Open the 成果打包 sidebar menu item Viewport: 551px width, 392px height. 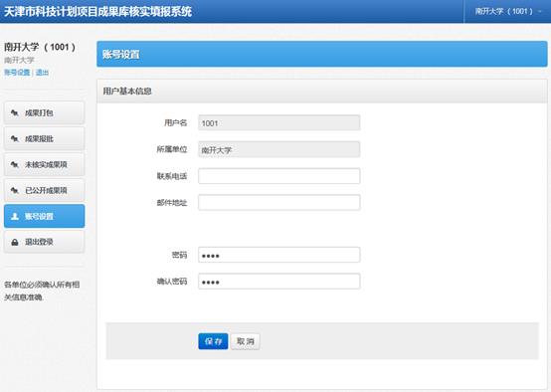pos(45,112)
